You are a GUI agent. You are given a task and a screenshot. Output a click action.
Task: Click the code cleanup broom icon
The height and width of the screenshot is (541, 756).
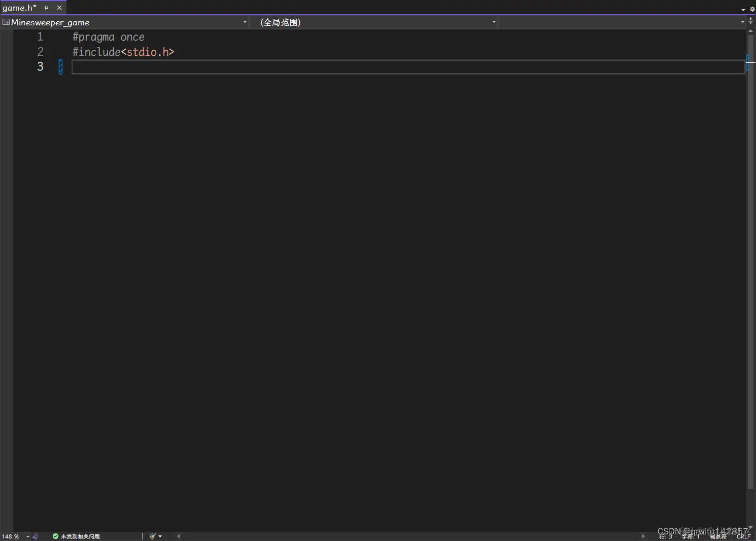pos(153,536)
